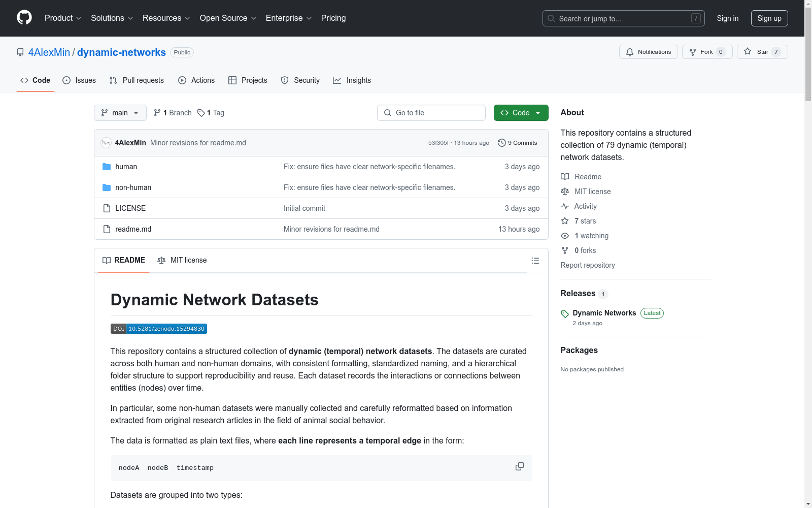Image resolution: width=812 pixels, height=508 pixels.
Task: Select the MIT license tab in README panel
Action: point(182,260)
